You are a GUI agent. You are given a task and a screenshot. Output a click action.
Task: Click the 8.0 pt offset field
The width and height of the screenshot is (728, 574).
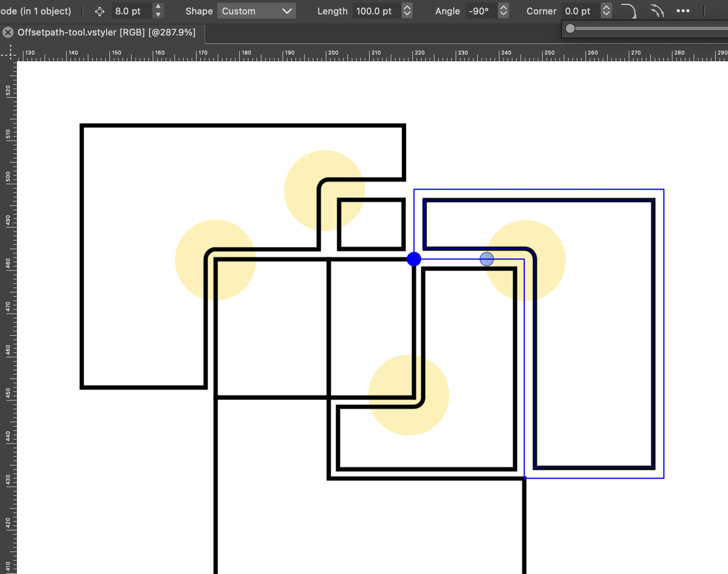[131, 11]
